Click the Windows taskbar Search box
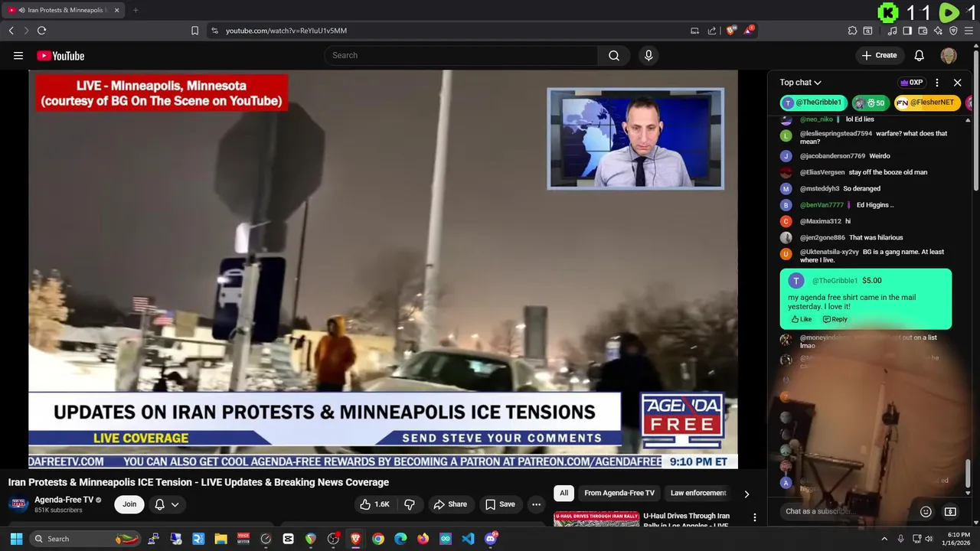Screen dimensions: 980x551 coord(86,539)
